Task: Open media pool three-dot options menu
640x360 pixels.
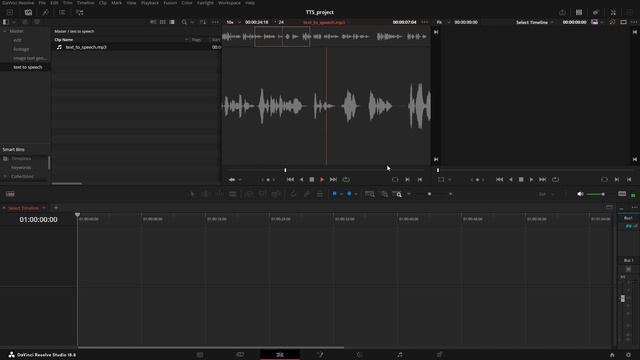Action: click(x=215, y=22)
